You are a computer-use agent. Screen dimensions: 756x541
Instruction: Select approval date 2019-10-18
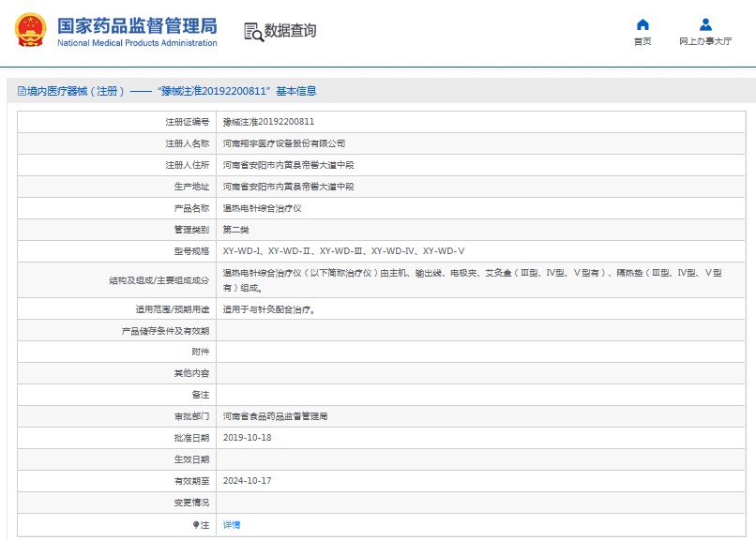click(248, 438)
